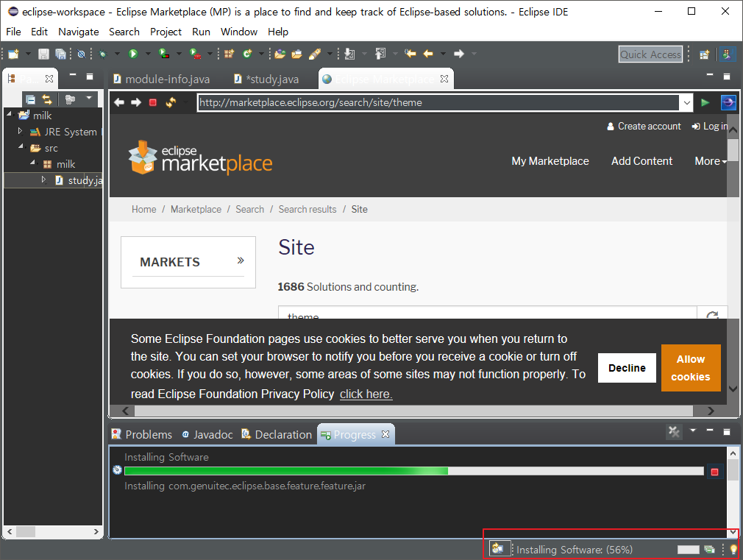Click the Coverage launch toolbar icon
This screenshot has height=560, width=743.
tap(164, 54)
